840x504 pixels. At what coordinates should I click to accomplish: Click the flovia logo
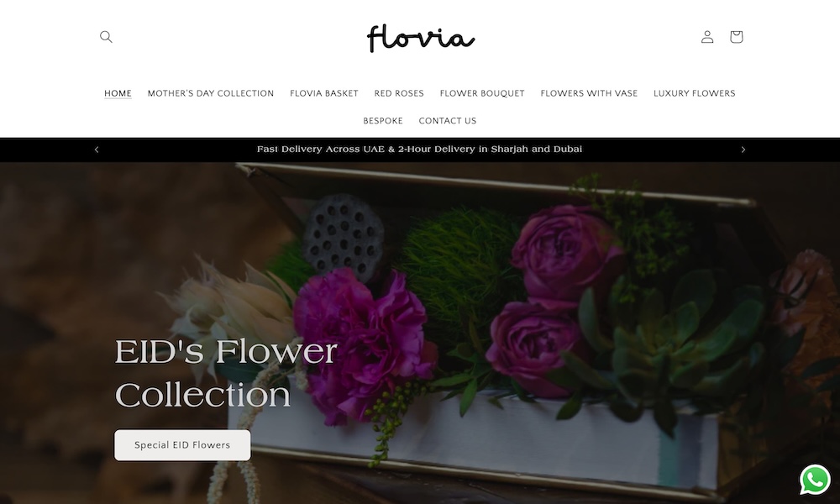[421, 38]
